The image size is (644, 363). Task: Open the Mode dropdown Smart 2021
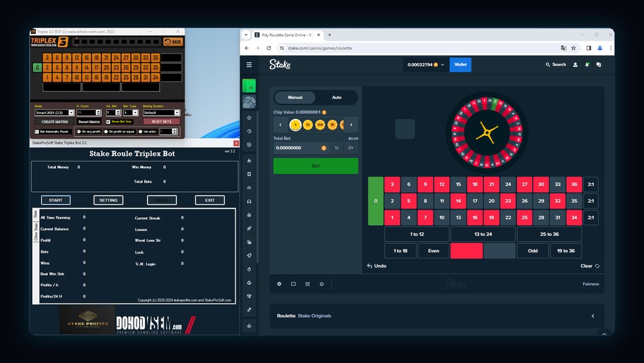(54, 113)
